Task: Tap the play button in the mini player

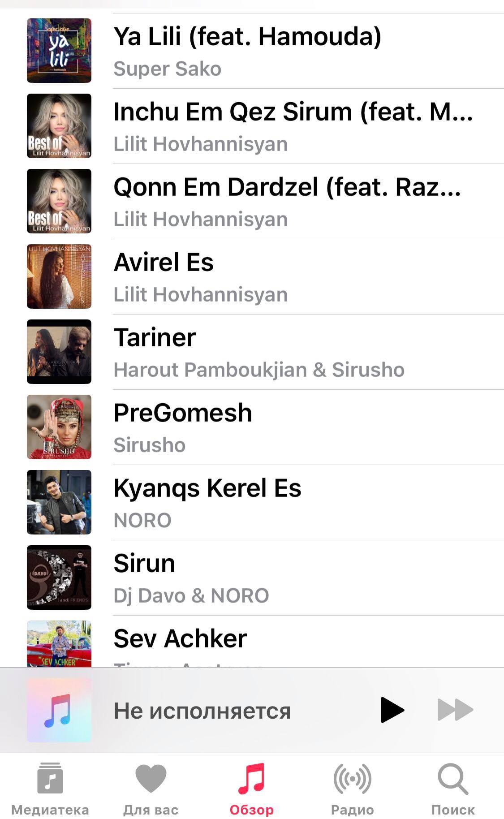Action: (x=392, y=710)
